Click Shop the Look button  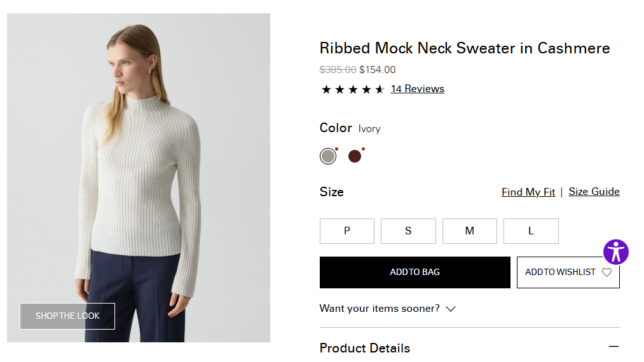tap(67, 316)
